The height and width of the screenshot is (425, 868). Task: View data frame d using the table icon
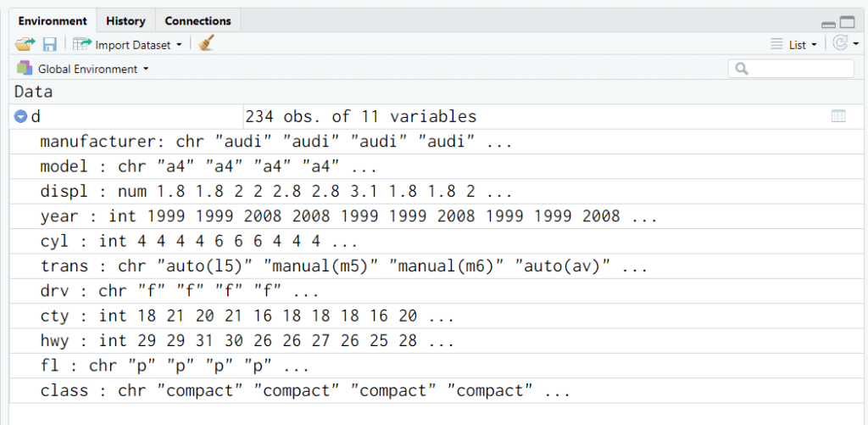click(838, 116)
